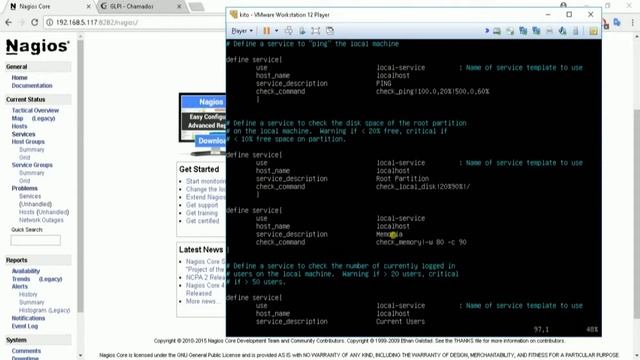Open the Home link in Nagios sidebar
The height and width of the screenshot is (360, 640).
coord(19,78)
